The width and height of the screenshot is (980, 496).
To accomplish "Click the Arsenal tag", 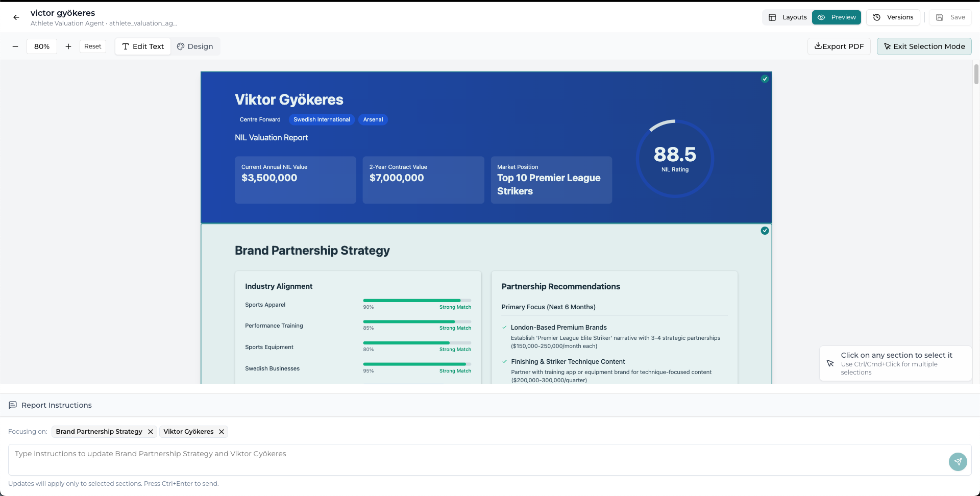I will [x=373, y=119].
